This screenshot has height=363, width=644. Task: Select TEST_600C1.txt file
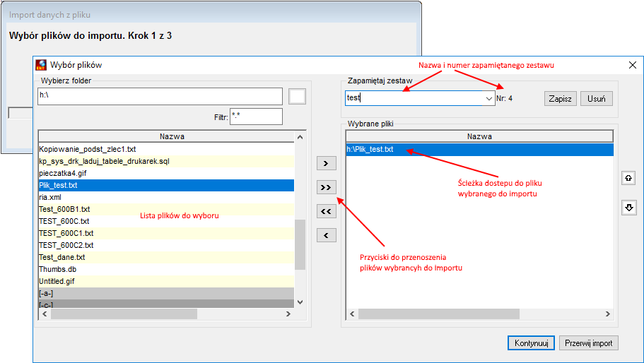click(x=166, y=233)
